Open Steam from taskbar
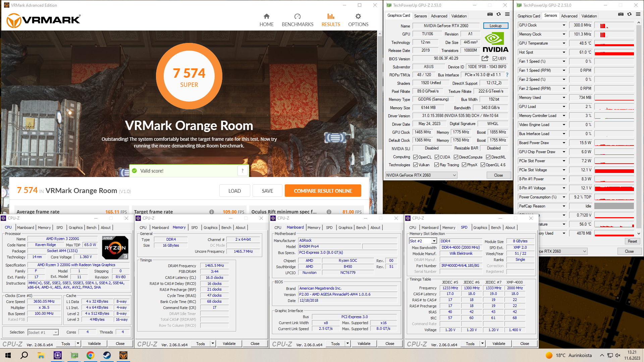The height and width of the screenshot is (362, 644). click(x=107, y=355)
